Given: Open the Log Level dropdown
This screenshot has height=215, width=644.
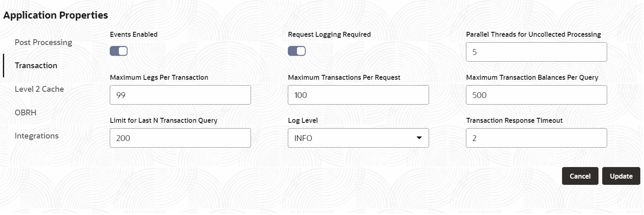Looking at the screenshot, I should coord(358,138).
